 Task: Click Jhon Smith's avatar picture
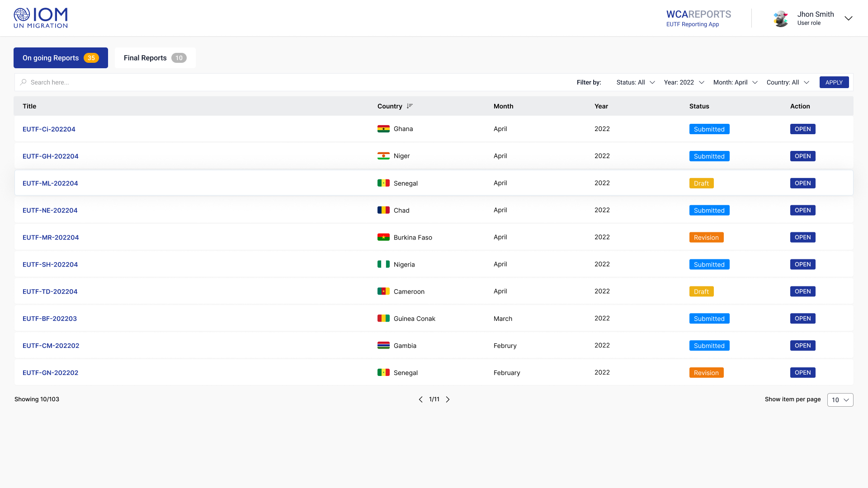click(781, 19)
